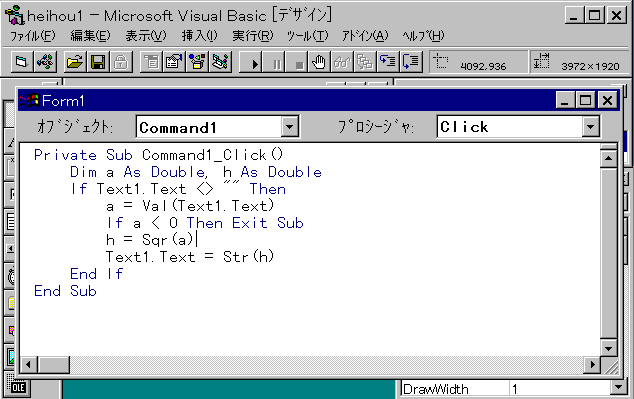This screenshot has height=399, width=634.
Task: Click the horizontal scroll right arrow
Action: coord(592,365)
